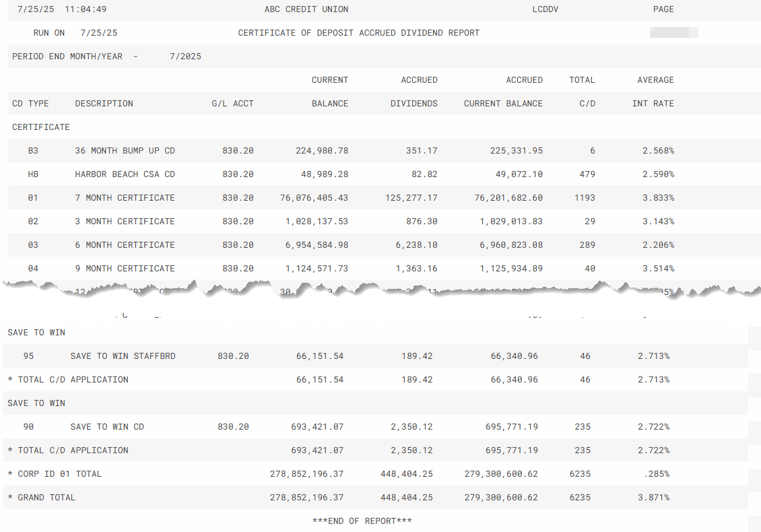Click 6 Month Certificate accrued dividends 6,238.10

pyautogui.click(x=416, y=245)
